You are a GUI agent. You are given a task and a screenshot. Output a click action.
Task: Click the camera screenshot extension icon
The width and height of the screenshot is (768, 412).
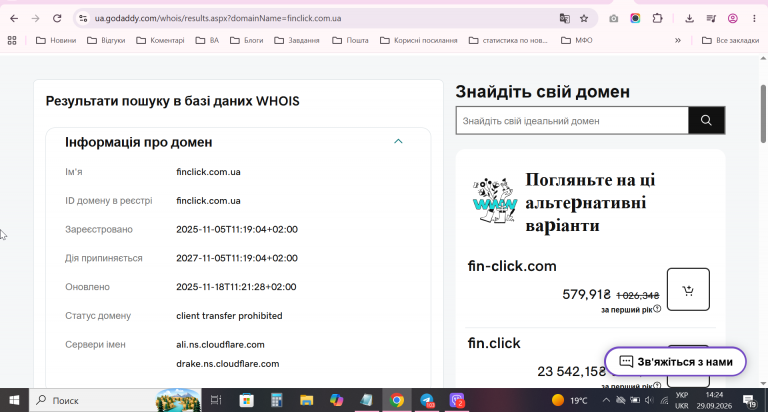(x=613, y=19)
